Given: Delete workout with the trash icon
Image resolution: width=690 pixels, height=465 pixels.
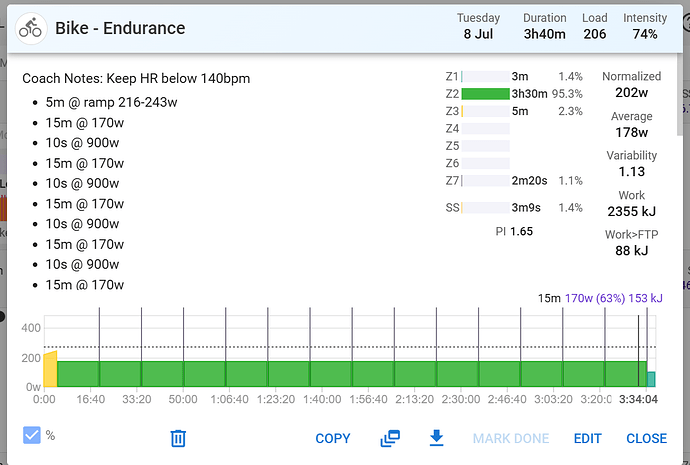Looking at the screenshot, I should point(178,438).
